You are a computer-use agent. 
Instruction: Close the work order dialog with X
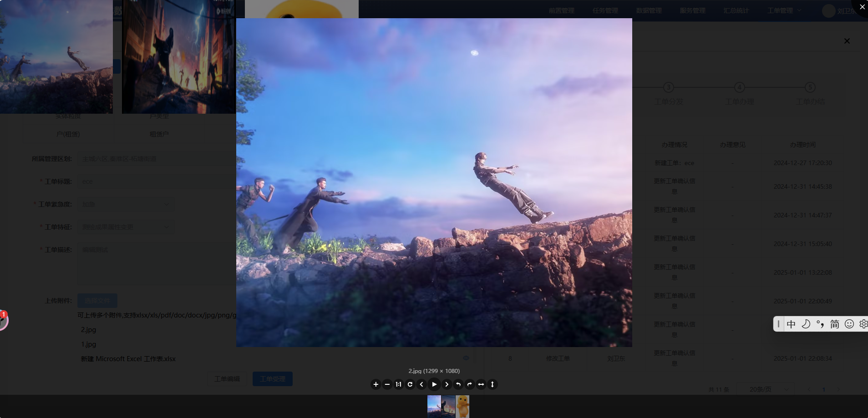(847, 41)
